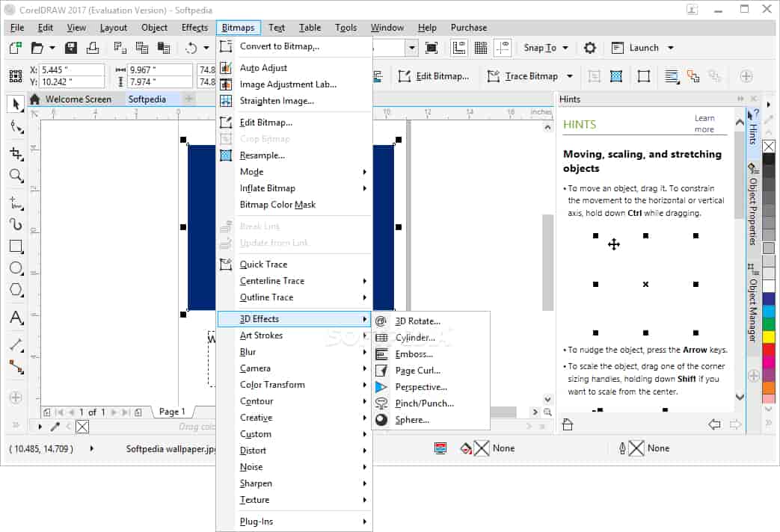Click Learn more link in Hints
The image size is (780, 532).
pyautogui.click(x=704, y=124)
